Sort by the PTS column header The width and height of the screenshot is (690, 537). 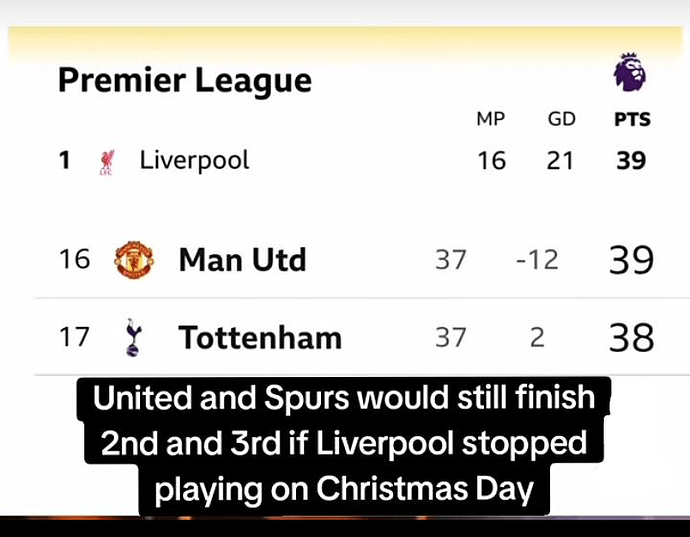pos(632,120)
